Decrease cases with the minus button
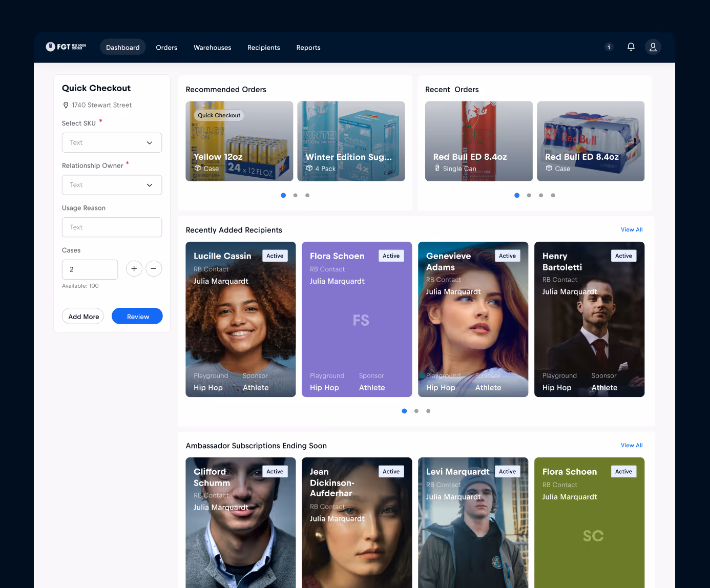Viewport: 710px width, 588px height. (154, 269)
